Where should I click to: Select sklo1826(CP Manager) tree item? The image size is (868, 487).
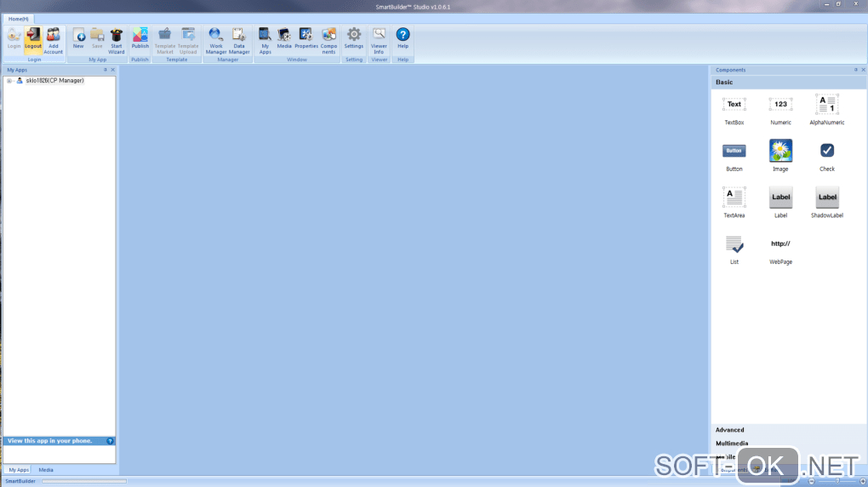click(x=54, y=81)
